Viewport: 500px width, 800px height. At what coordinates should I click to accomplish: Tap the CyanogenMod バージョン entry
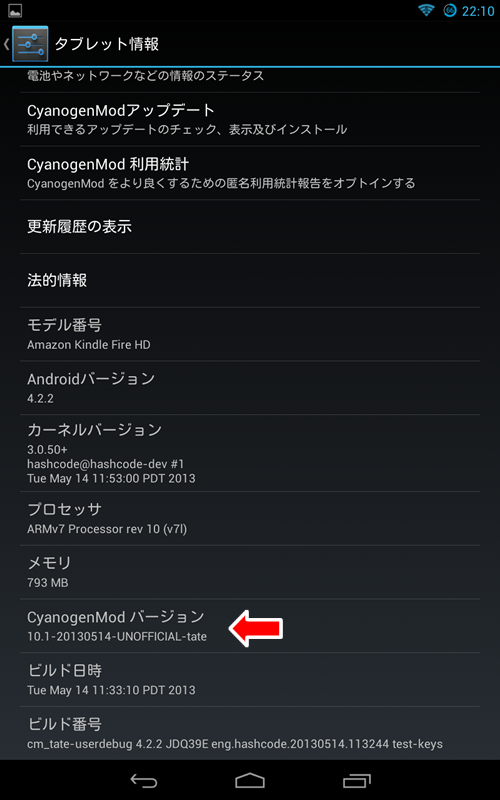[x=250, y=626]
